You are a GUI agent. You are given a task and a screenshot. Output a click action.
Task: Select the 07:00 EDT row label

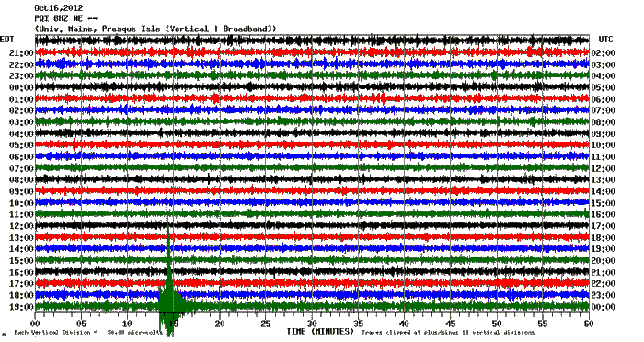[x=21, y=168]
